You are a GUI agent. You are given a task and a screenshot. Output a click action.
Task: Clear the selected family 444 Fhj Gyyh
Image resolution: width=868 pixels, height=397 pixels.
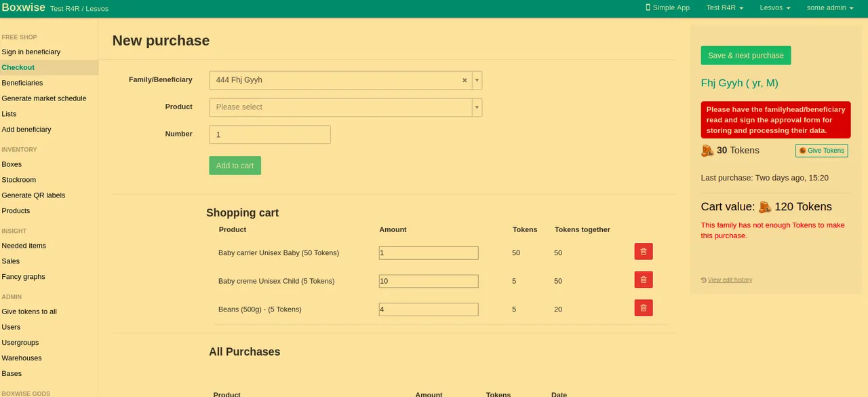[x=465, y=80]
